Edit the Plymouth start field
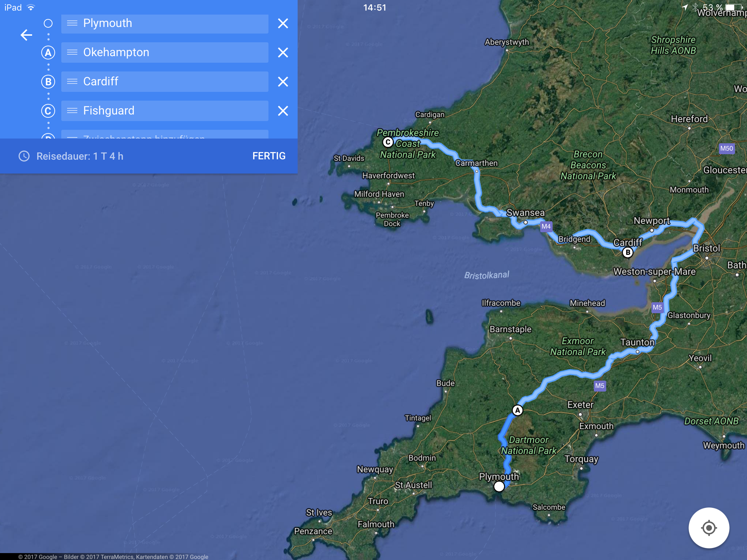 [x=165, y=24]
